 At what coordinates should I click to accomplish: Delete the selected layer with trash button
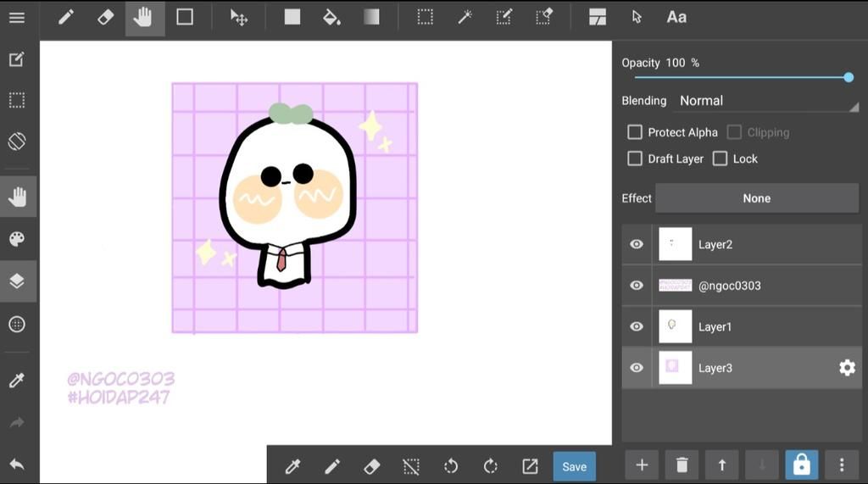pos(682,465)
